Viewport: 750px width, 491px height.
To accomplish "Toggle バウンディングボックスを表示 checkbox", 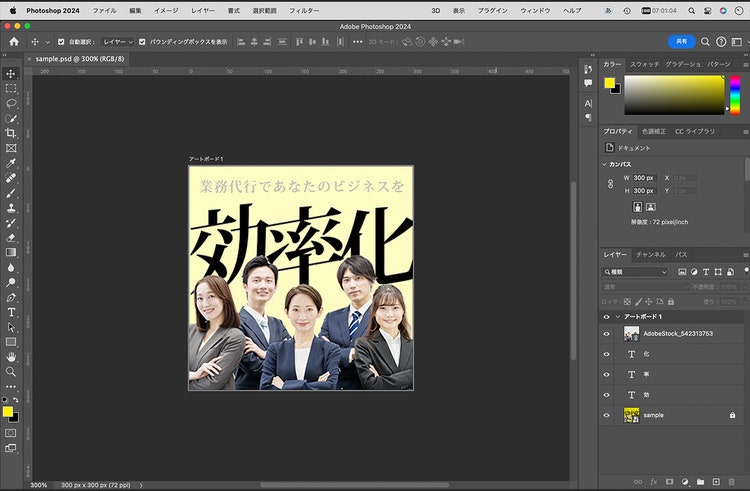I will click(142, 42).
